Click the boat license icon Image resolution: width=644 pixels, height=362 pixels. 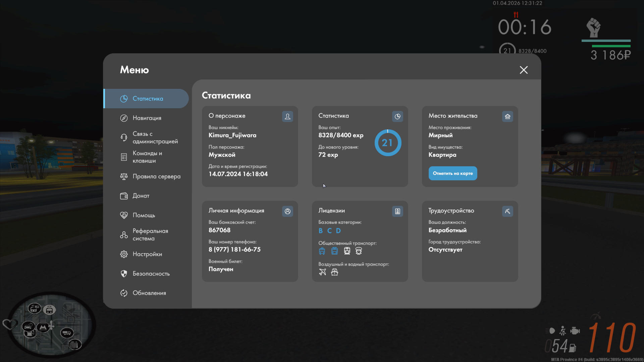tap(334, 272)
